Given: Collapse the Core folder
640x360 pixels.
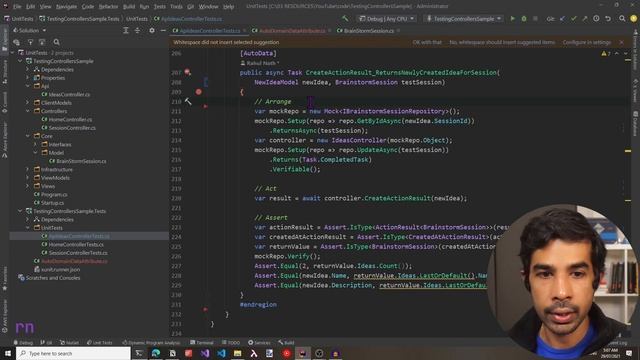Looking at the screenshot, I should click(x=28, y=136).
